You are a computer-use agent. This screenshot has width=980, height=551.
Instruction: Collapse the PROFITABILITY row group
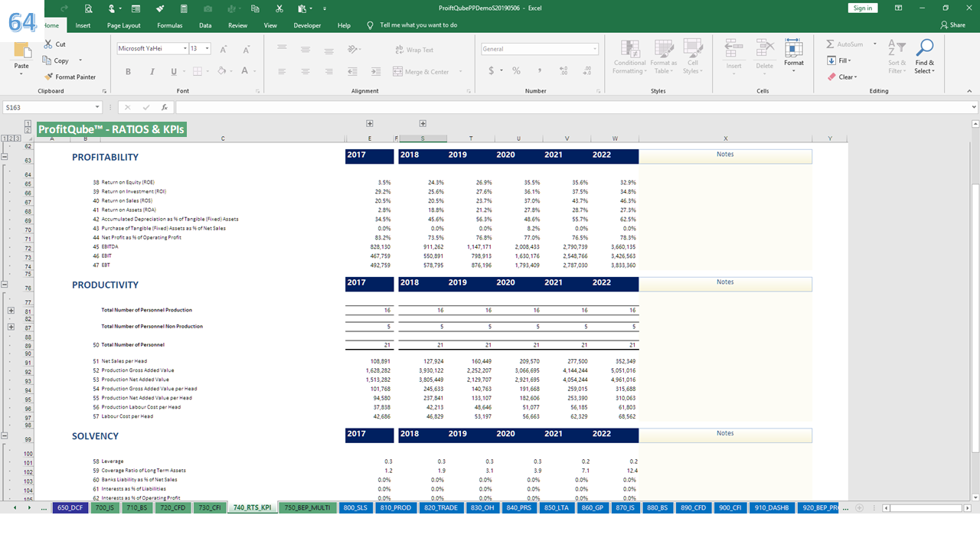(x=5, y=156)
